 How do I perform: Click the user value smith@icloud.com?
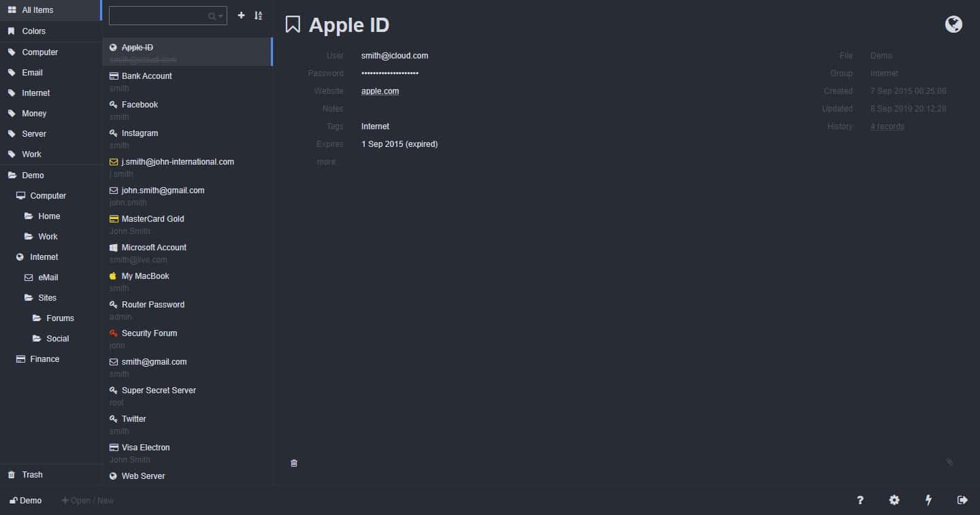click(x=395, y=56)
